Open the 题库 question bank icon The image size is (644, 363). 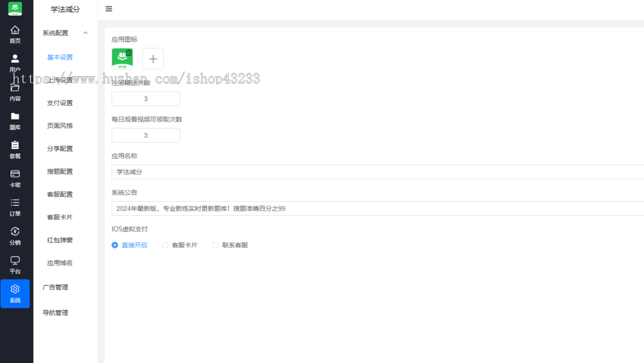pyautogui.click(x=15, y=116)
